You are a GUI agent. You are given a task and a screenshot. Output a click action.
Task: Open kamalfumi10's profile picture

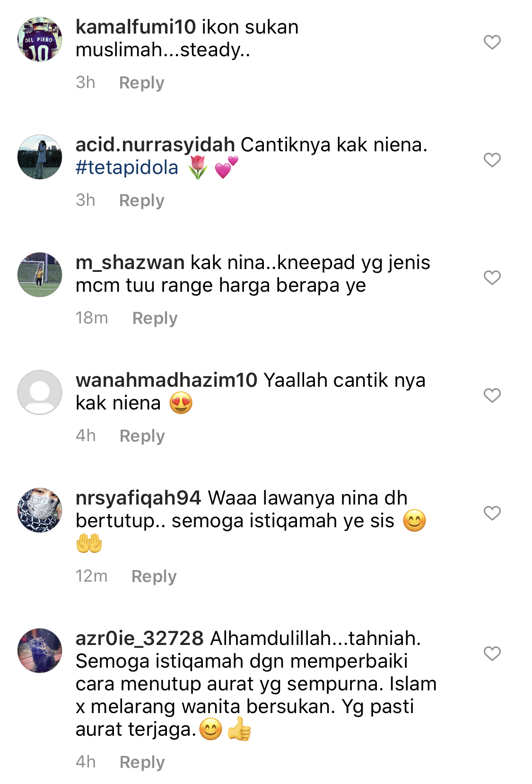pos(40,39)
